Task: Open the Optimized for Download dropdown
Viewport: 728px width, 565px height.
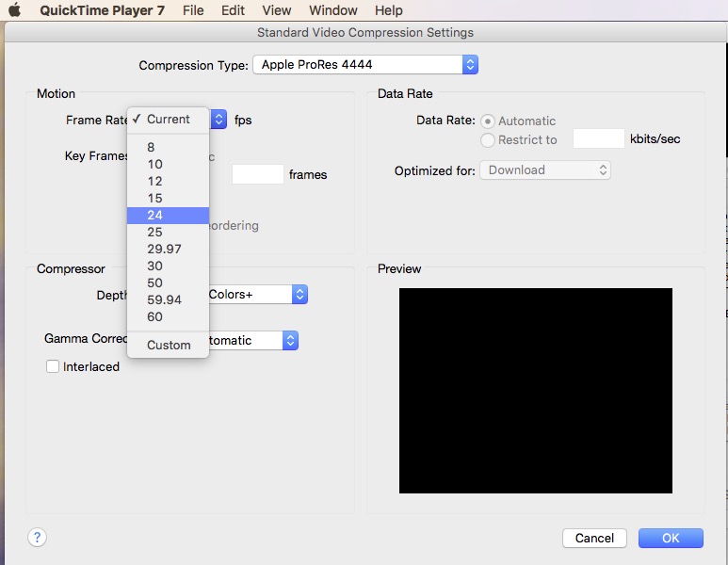Action: coord(545,169)
